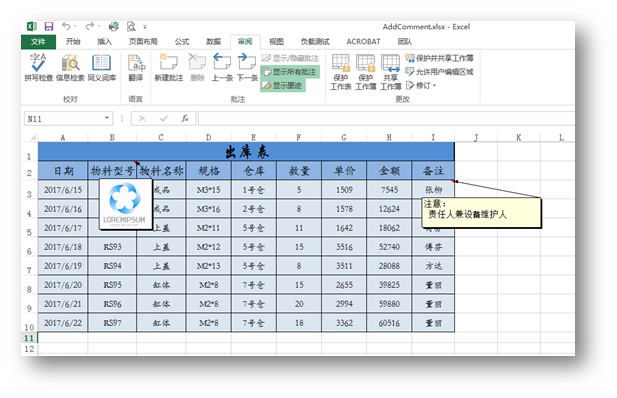Viewport: 617px width, 398px height.
Task: Expand the Name Box dropdown arrow
Action: (x=107, y=118)
